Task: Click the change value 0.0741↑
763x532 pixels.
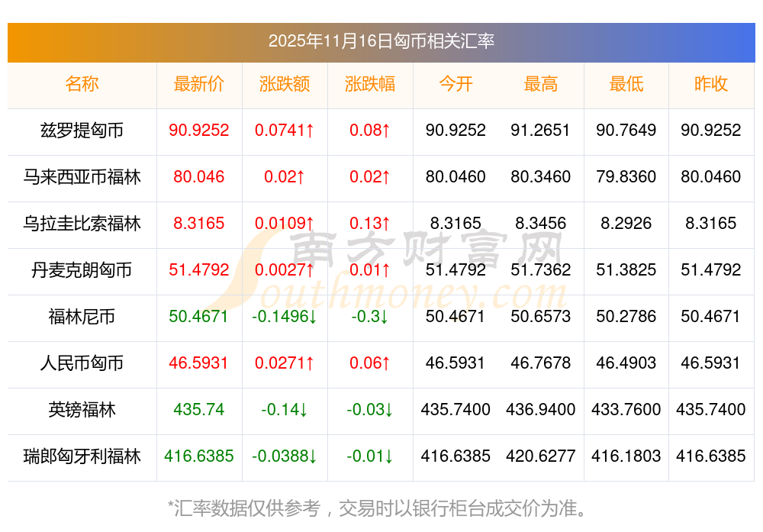Action: (285, 130)
